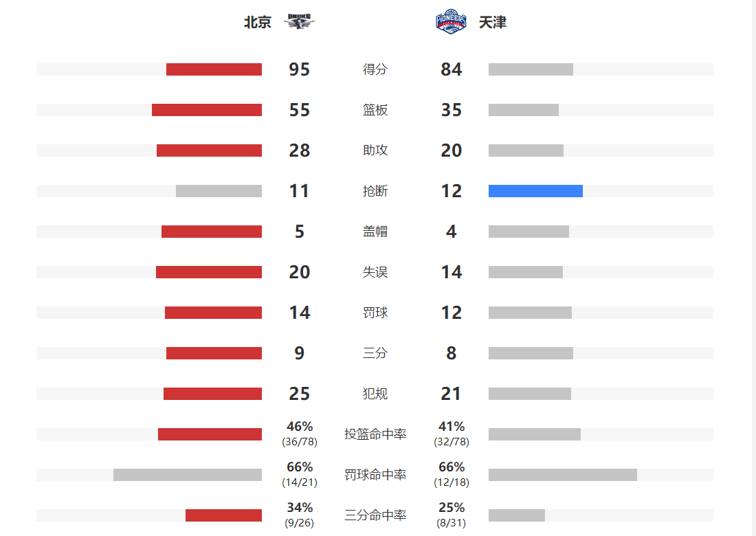This screenshot has width=756, height=536.
Task: Click the 助攻 stat label
Action: coord(375,150)
